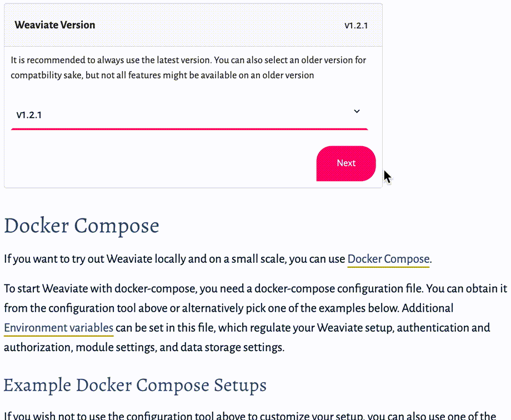This screenshot has height=420, width=511.
Task: Click the Docker Compose section heading
Action: 82,226
